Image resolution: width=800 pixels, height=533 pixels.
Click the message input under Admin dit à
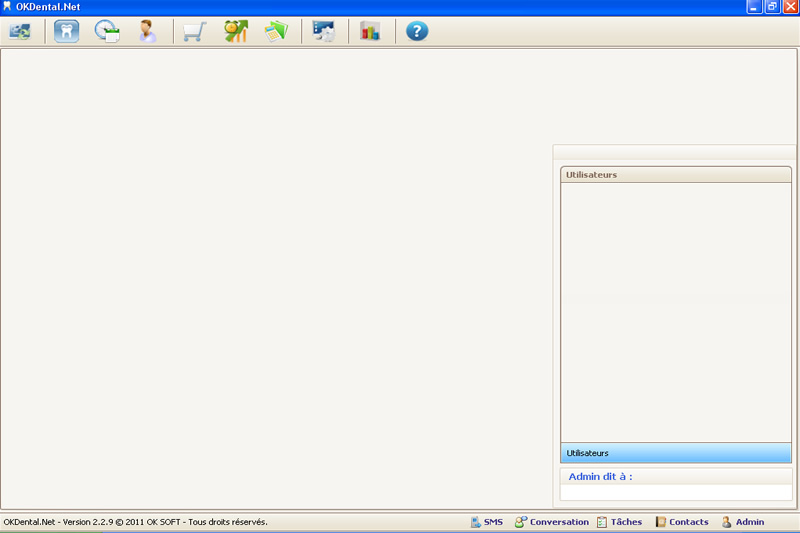point(676,492)
